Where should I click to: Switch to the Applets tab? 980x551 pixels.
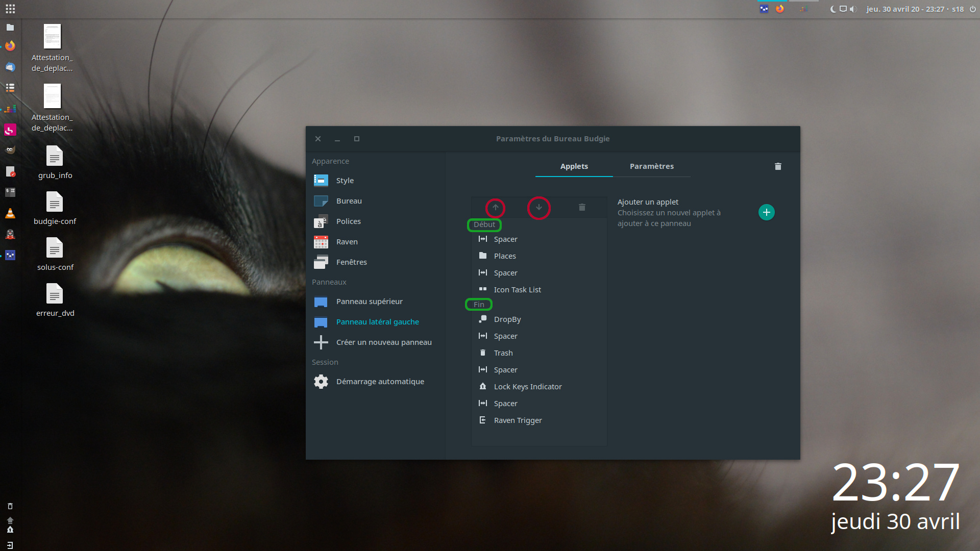(574, 166)
